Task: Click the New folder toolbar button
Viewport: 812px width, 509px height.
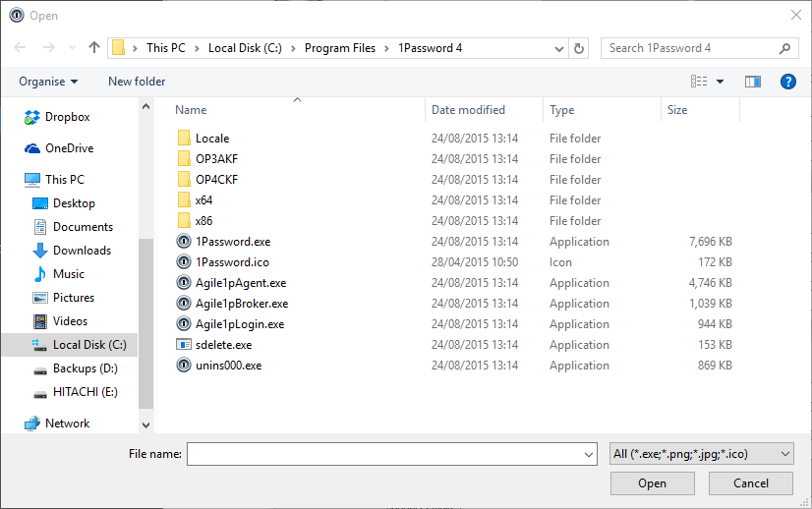Action: [x=137, y=82]
